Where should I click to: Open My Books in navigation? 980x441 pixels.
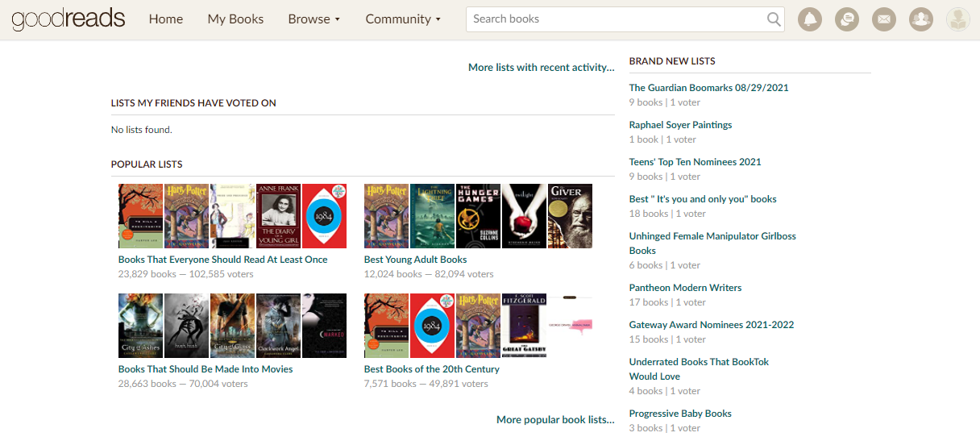click(235, 19)
